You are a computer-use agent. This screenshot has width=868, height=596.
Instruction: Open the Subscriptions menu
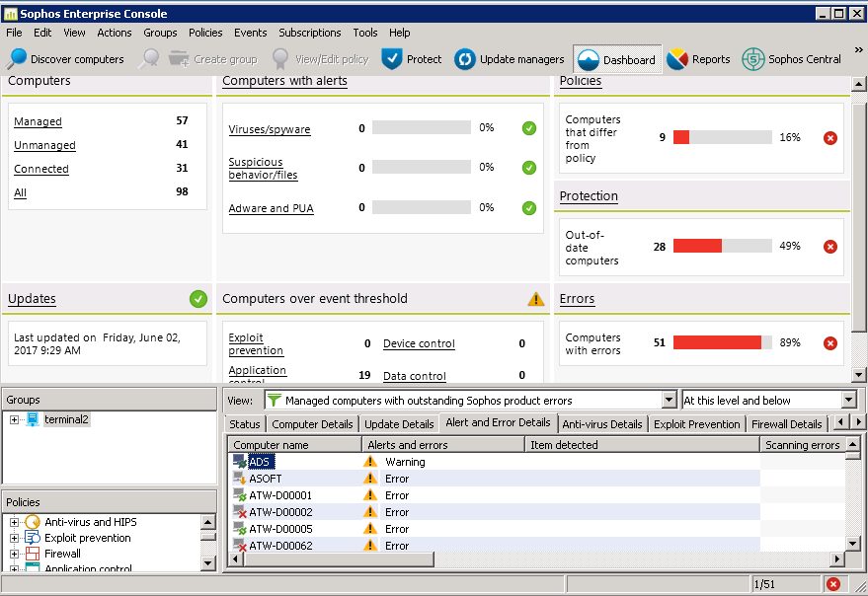(309, 33)
